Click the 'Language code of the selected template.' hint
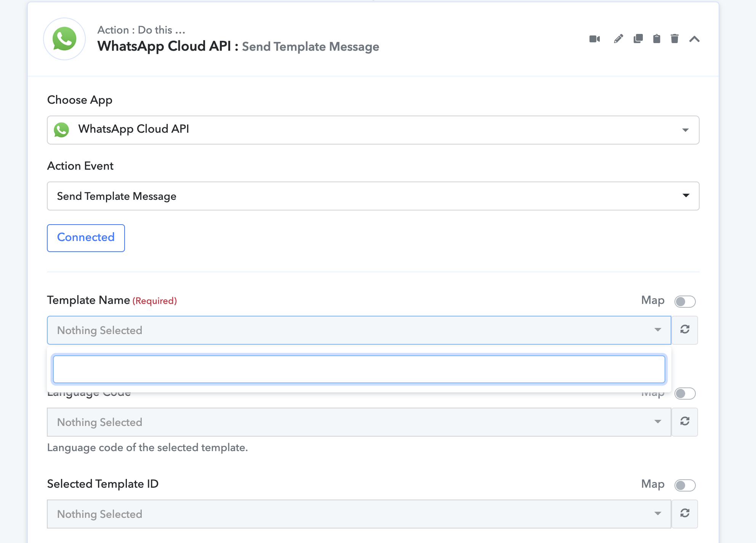This screenshot has height=543, width=756. 147,448
